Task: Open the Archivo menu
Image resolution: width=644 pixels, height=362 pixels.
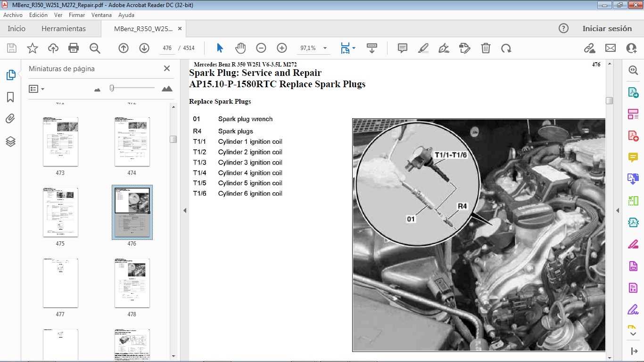Action: (x=13, y=15)
